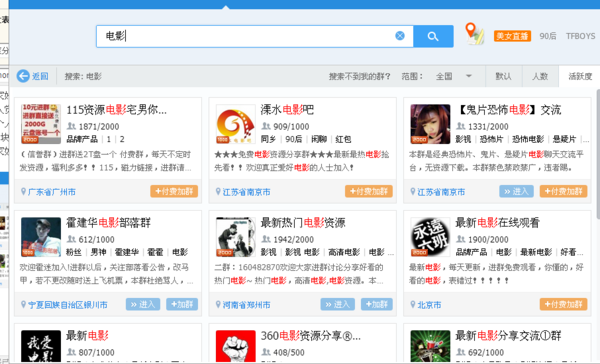The image size is (600, 364).
Task: Click the 最新电影在线观看 group title
Action: coord(497,223)
